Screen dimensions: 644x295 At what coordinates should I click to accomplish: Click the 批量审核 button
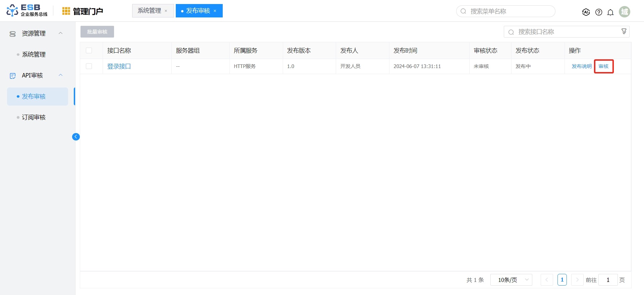(x=97, y=32)
